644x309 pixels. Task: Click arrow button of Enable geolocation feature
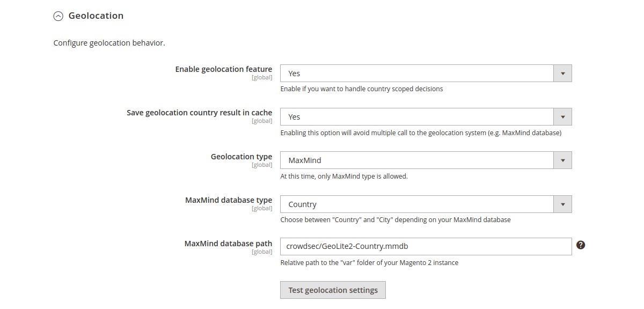click(x=562, y=73)
